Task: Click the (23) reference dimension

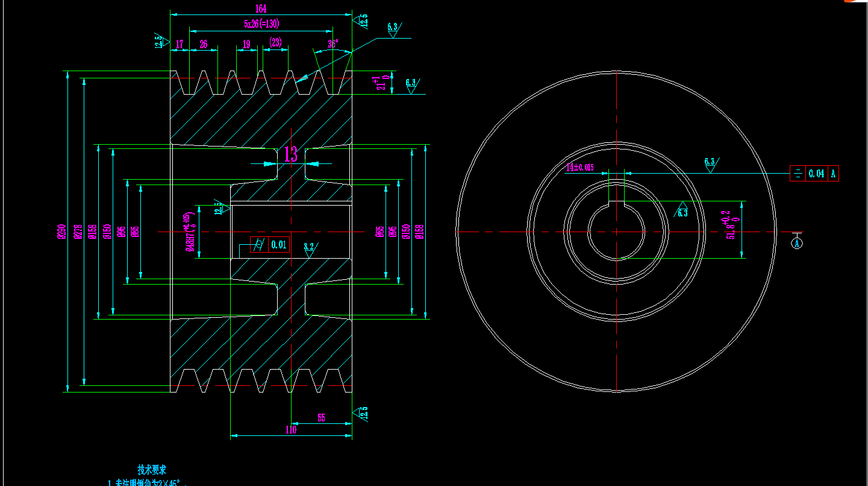Action: point(275,42)
